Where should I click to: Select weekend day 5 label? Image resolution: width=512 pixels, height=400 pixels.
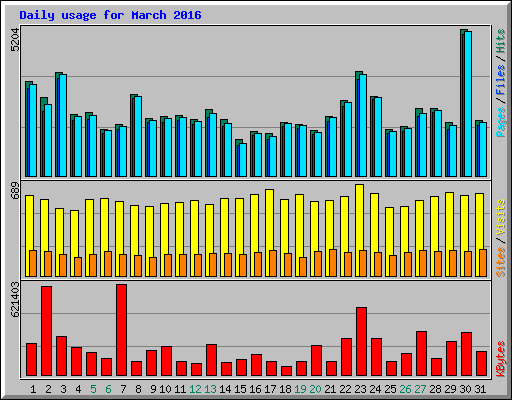93,389
